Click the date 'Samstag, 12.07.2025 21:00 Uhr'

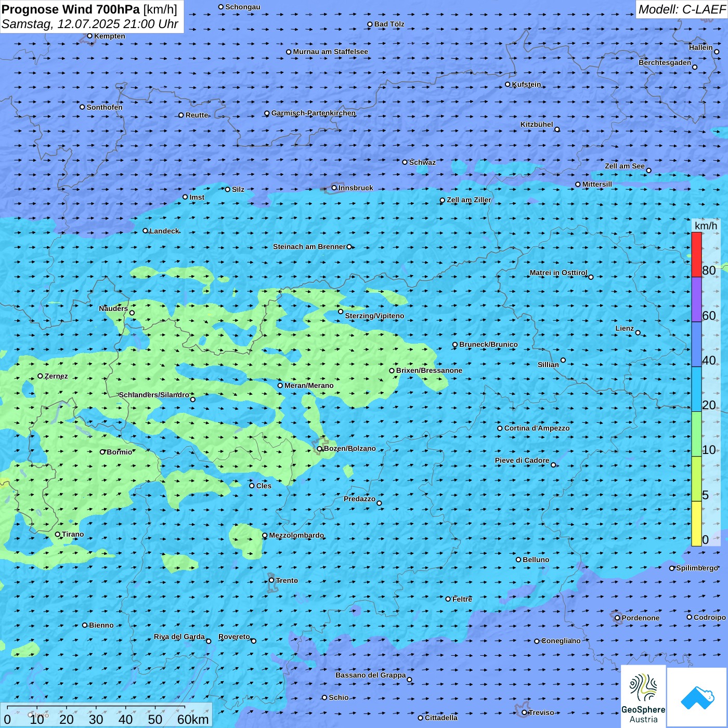tap(90, 24)
